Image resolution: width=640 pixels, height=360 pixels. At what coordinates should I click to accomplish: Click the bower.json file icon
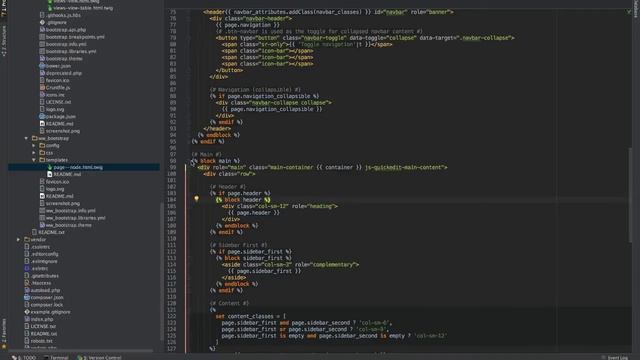coord(42,66)
